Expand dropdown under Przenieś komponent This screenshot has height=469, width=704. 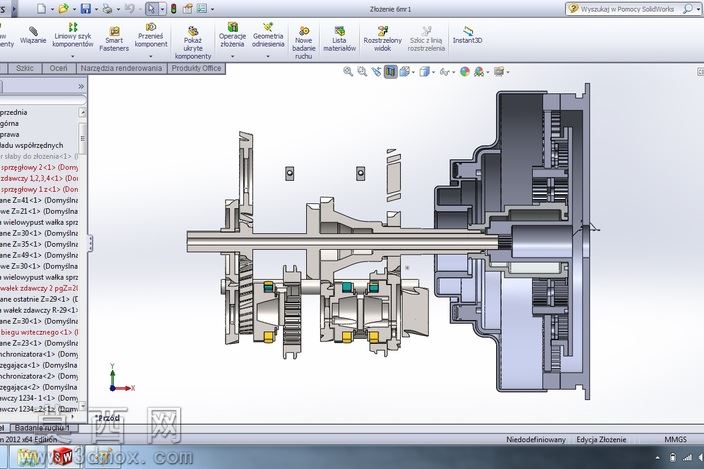[151, 57]
